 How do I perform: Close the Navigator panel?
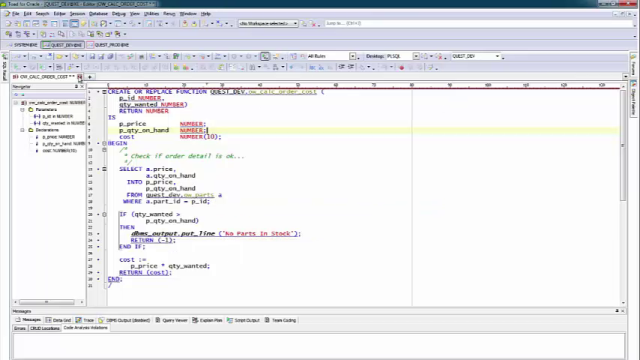pyautogui.click(x=82, y=87)
